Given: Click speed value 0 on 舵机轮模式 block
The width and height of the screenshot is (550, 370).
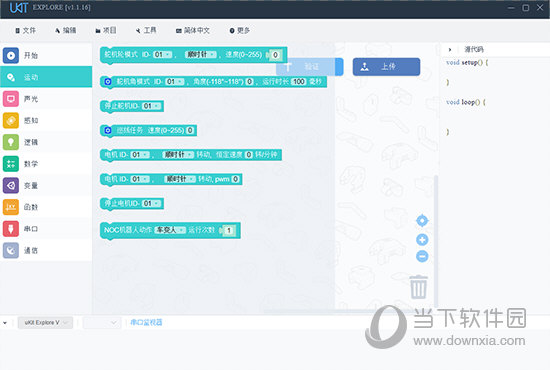Looking at the screenshot, I should 275,55.
